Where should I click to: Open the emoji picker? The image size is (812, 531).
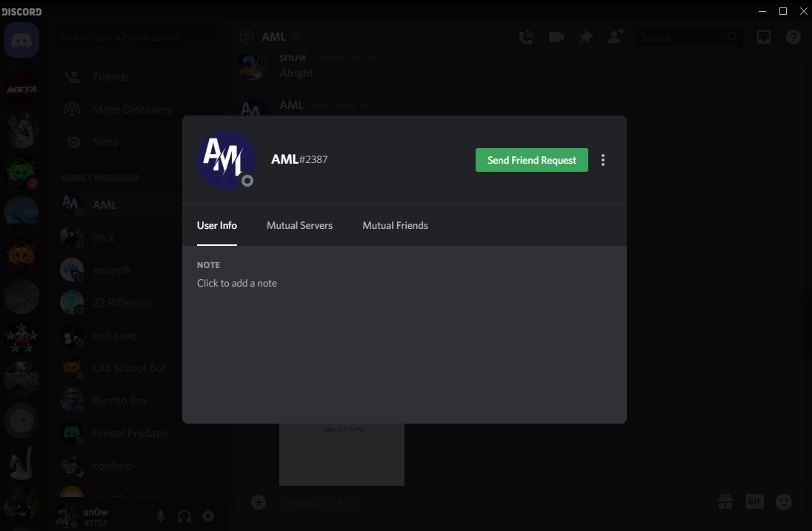click(x=784, y=501)
